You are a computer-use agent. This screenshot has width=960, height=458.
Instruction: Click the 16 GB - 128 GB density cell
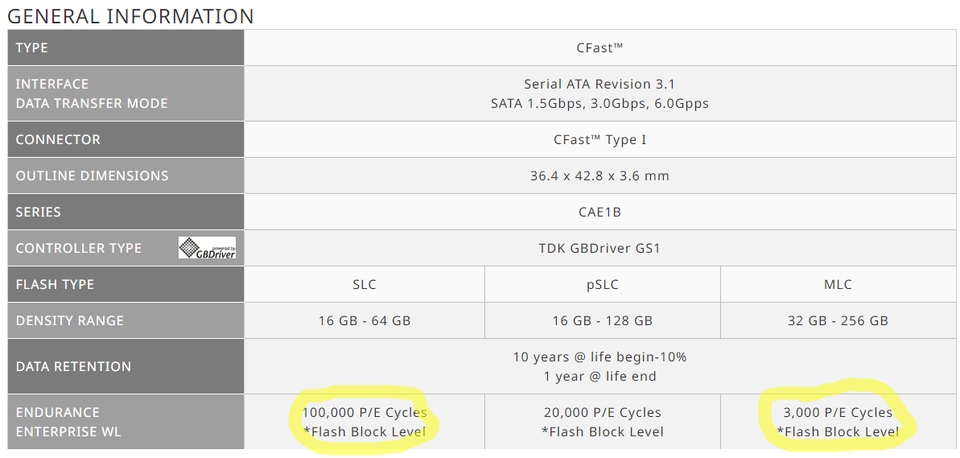[x=602, y=320]
